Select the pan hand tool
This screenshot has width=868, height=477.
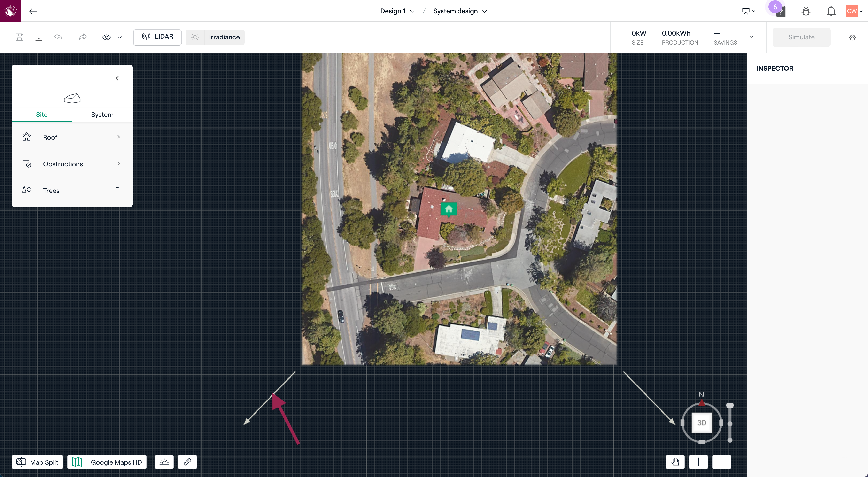pyautogui.click(x=675, y=462)
